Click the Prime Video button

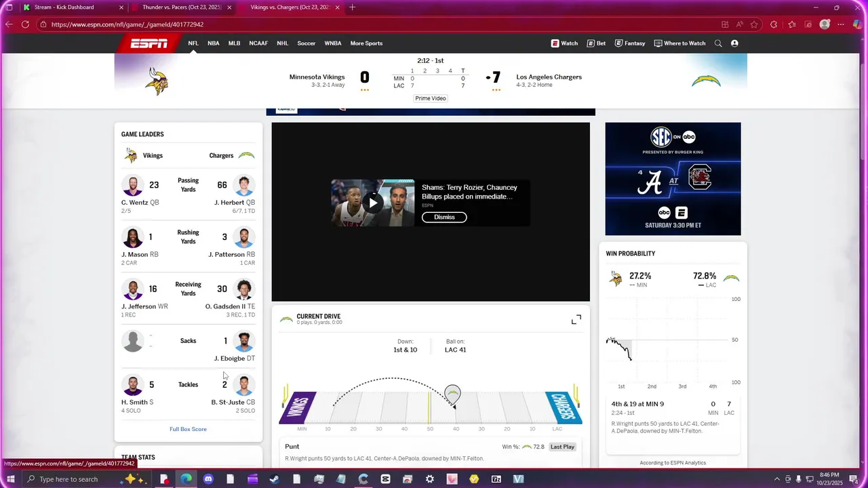click(x=431, y=98)
